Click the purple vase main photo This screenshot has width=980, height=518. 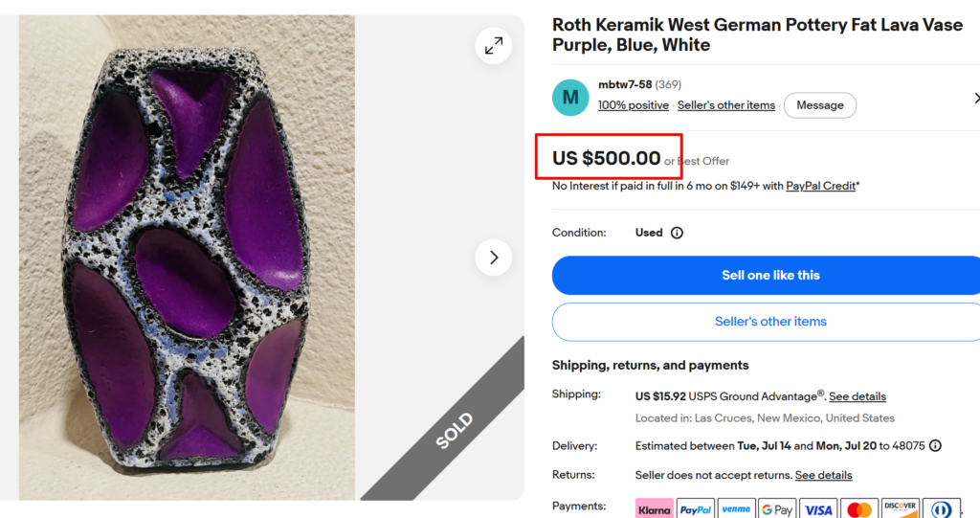tap(187, 258)
